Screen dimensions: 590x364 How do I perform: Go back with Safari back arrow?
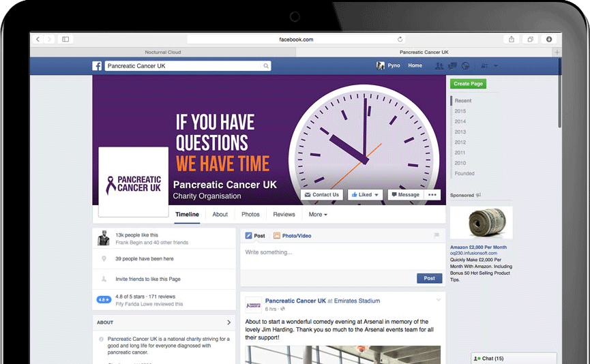pos(38,39)
